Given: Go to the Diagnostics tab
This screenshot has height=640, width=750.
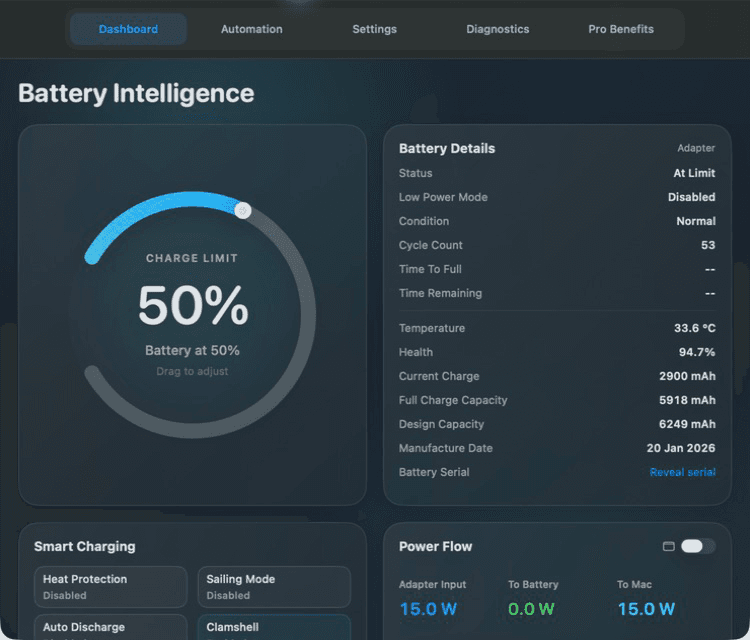Looking at the screenshot, I should (x=497, y=29).
